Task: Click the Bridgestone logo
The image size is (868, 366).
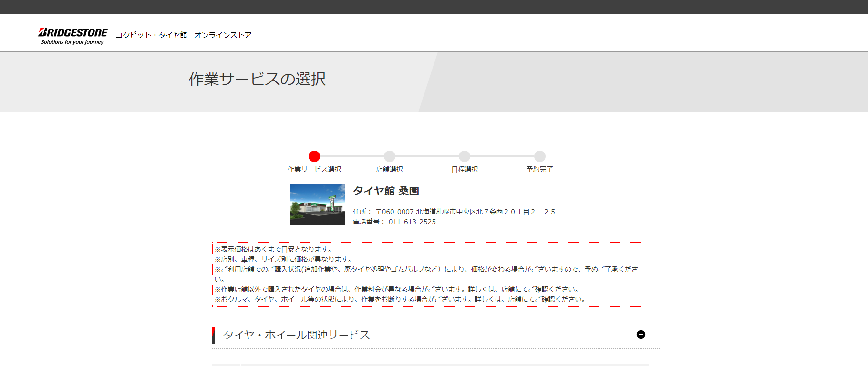Action: coord(72,32)
